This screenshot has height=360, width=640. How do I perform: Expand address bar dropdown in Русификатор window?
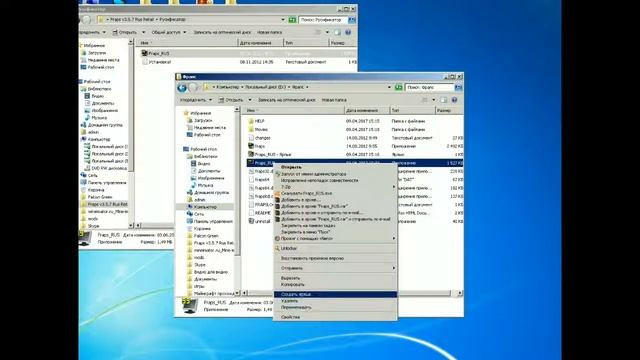pyautogui.click(x=283, y=20)
